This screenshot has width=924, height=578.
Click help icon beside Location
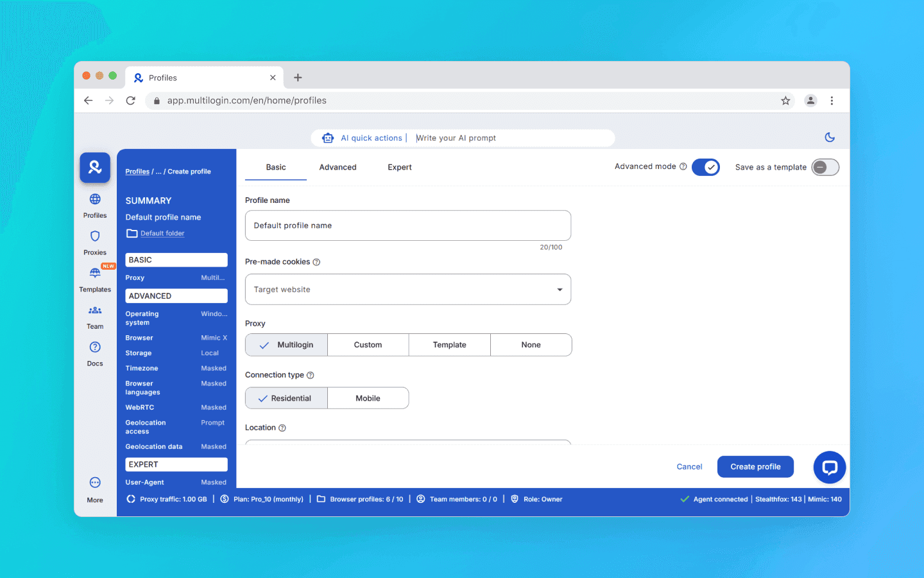(x=282, y=428)
